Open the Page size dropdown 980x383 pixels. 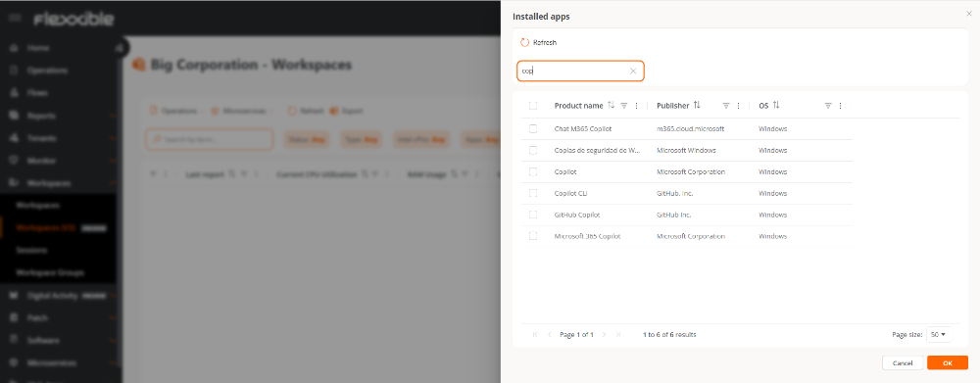pos(939,335)
